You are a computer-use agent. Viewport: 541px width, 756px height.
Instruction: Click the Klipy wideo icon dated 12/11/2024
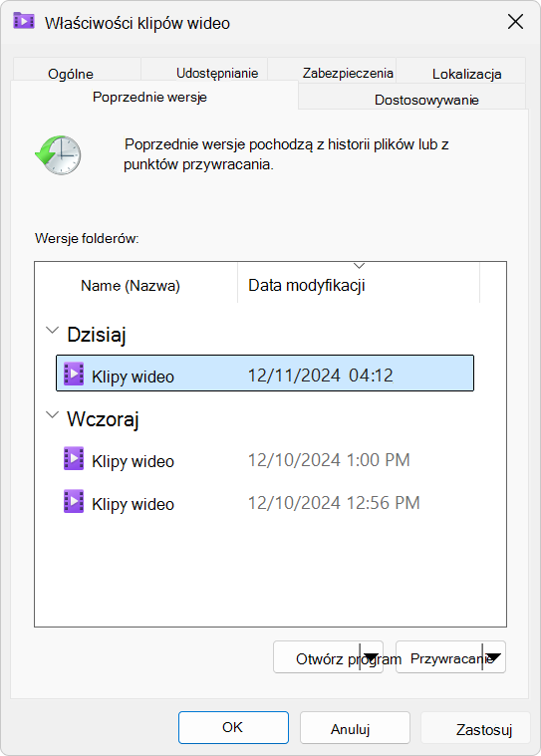click(74, 374)
